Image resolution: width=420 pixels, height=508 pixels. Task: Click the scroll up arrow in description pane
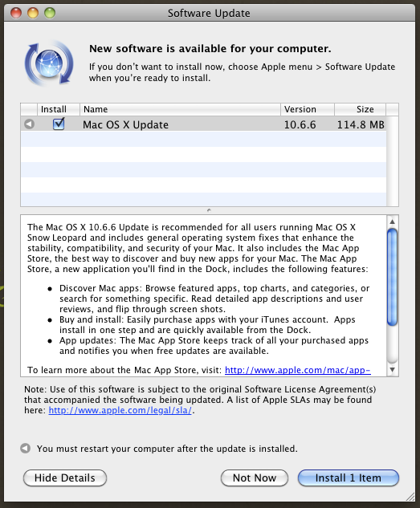tap(392, 222)
